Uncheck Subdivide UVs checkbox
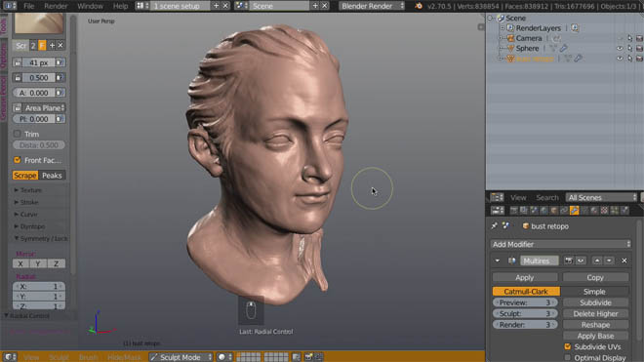Screen dimensions: 644x362 pyautogui.click(x=568, y=346)
